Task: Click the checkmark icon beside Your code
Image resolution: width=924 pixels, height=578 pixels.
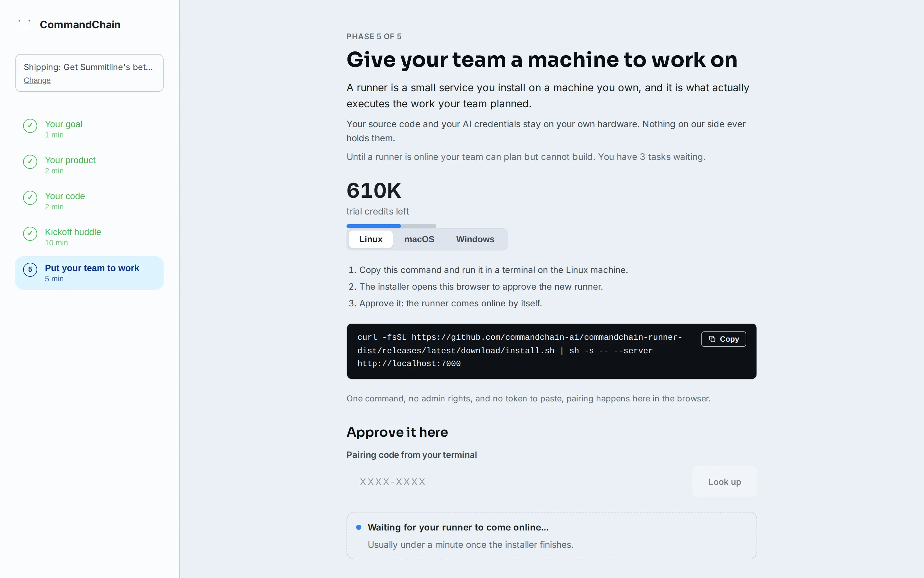Action: click(x=30, y=197)
